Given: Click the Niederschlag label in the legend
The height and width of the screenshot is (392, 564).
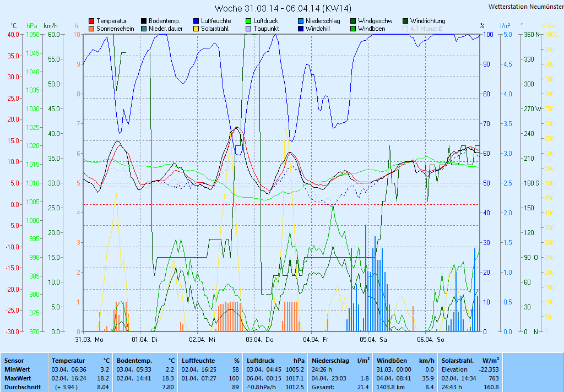Looking at the screenshot, I should pos(323,21).
